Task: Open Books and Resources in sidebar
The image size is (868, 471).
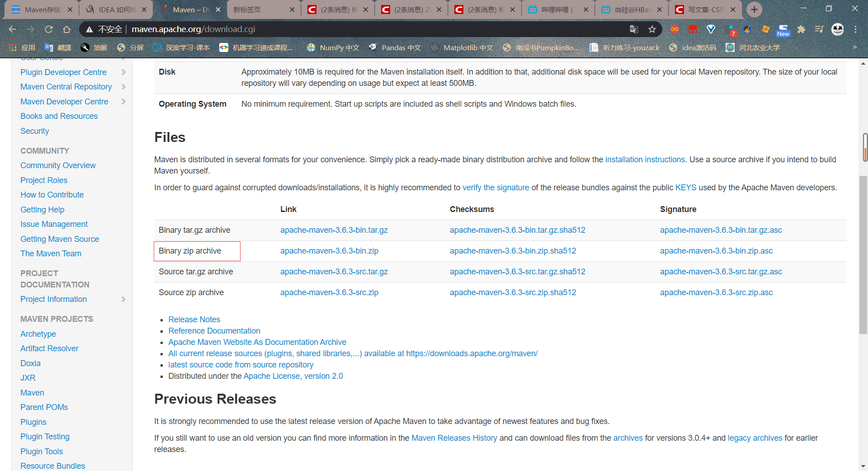Action: click(x=59, y=116)
